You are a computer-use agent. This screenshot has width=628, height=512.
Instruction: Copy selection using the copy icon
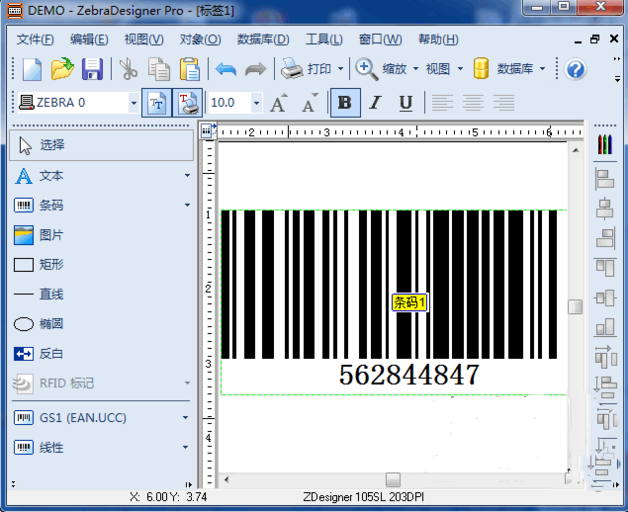pyautogui.click(x=159, y=69)
